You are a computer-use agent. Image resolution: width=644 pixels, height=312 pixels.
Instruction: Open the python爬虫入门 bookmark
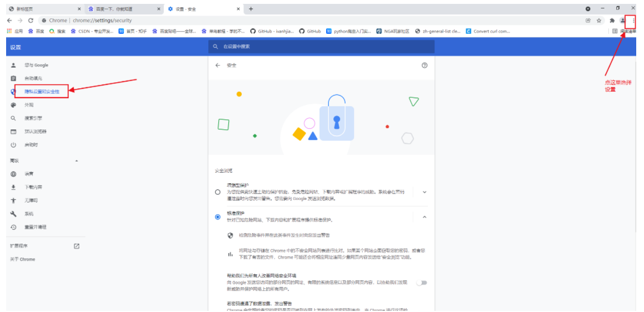pyautogui.click(x=349, y=31)
